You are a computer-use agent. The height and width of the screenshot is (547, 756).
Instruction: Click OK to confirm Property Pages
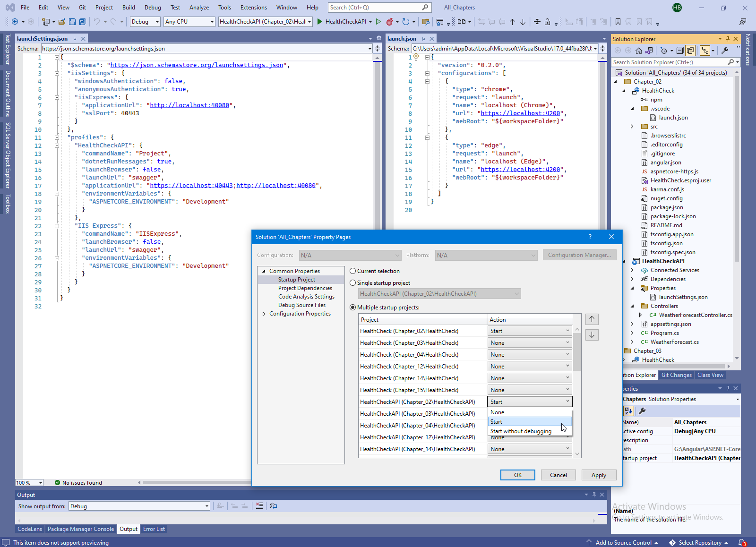pyautogui.click(x=517, y=475)
